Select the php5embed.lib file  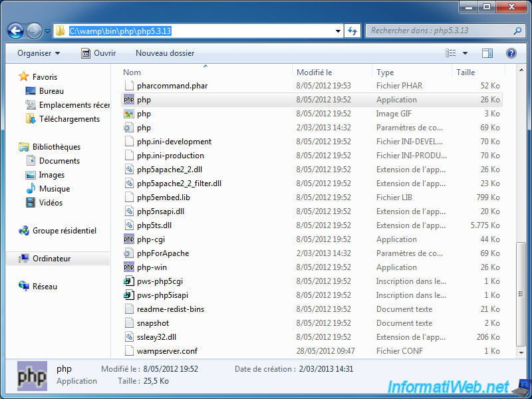[x=311, y=197]
